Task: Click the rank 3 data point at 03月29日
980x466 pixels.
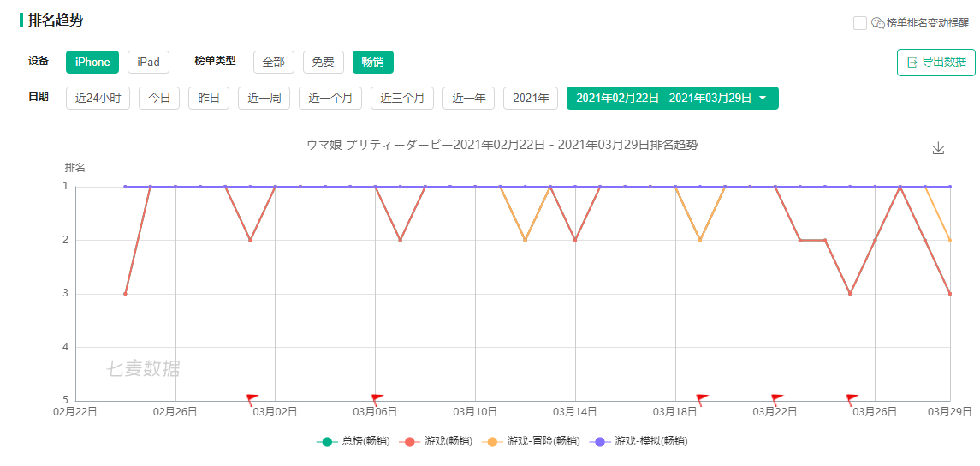Action: (950, 293)
